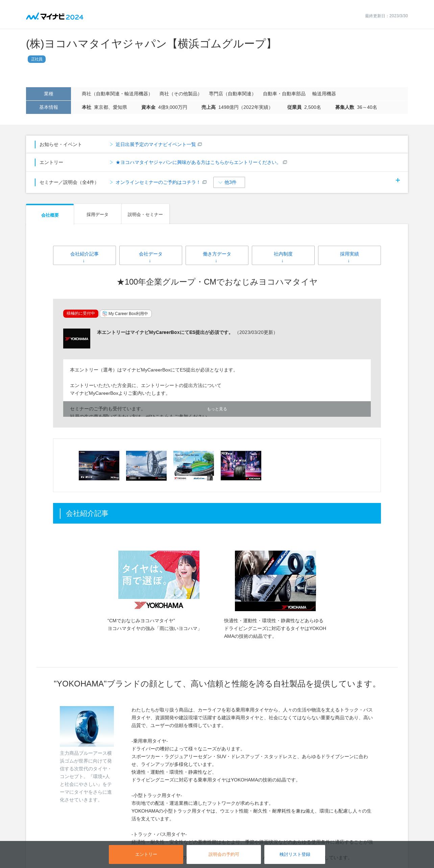Click the タイヤは雨で選ぼ umbrella image
Image resolution: width=434 pixels, height=868 pixels.
(x=159, y=580)
